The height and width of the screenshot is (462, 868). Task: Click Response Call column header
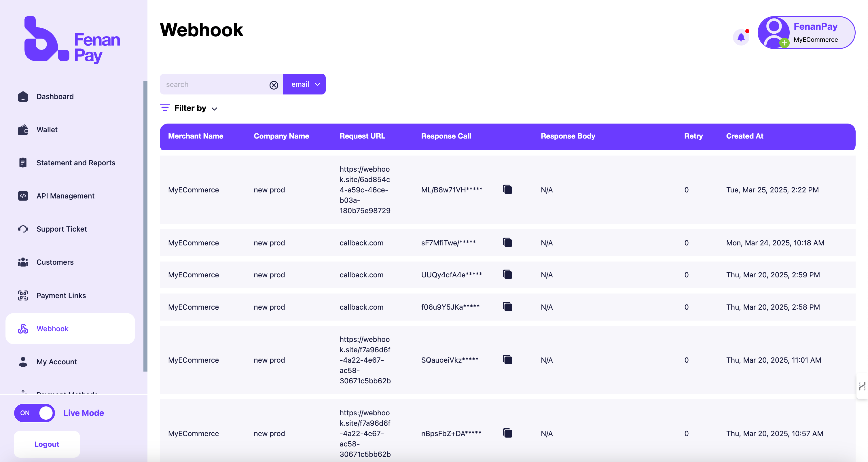(446, 136)
